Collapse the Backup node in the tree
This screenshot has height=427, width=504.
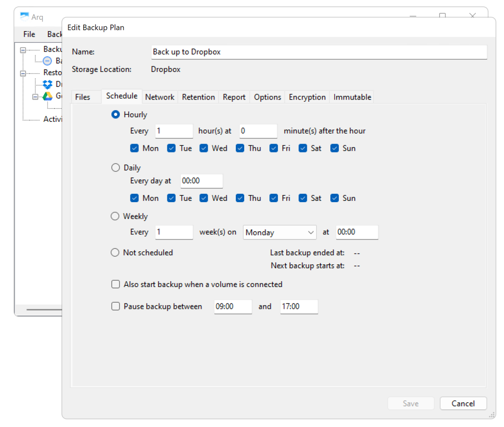click(x=23, y=50)
